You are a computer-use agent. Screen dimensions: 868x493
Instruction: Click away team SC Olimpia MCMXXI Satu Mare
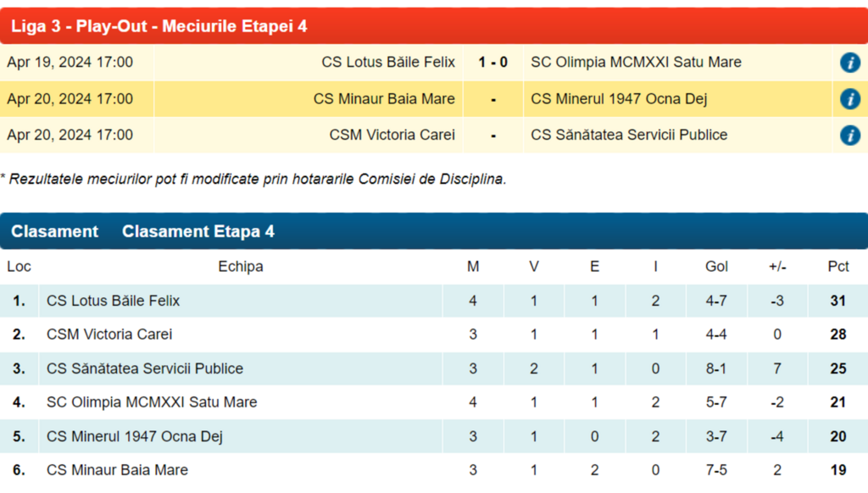636,63
